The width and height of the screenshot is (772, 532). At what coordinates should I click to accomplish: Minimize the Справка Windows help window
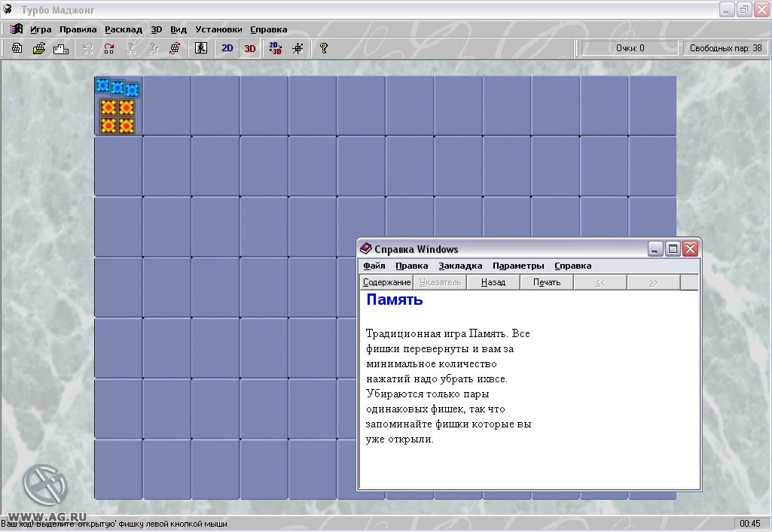pos(655,249)
